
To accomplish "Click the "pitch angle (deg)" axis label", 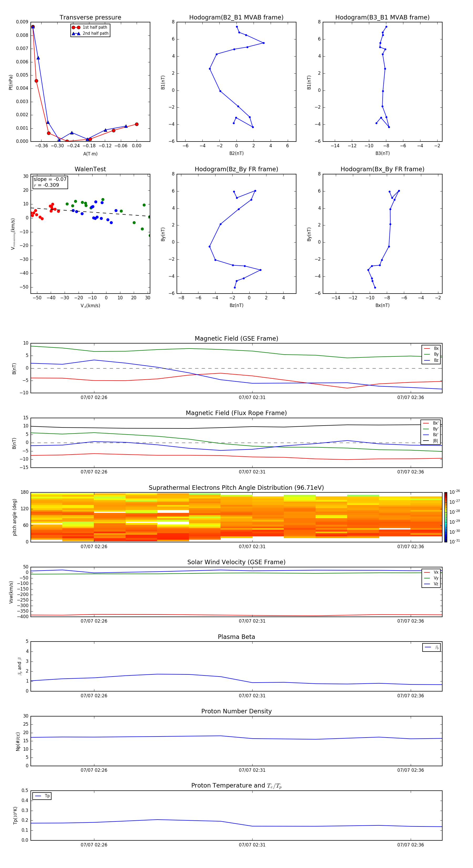I will click(14, 517).
